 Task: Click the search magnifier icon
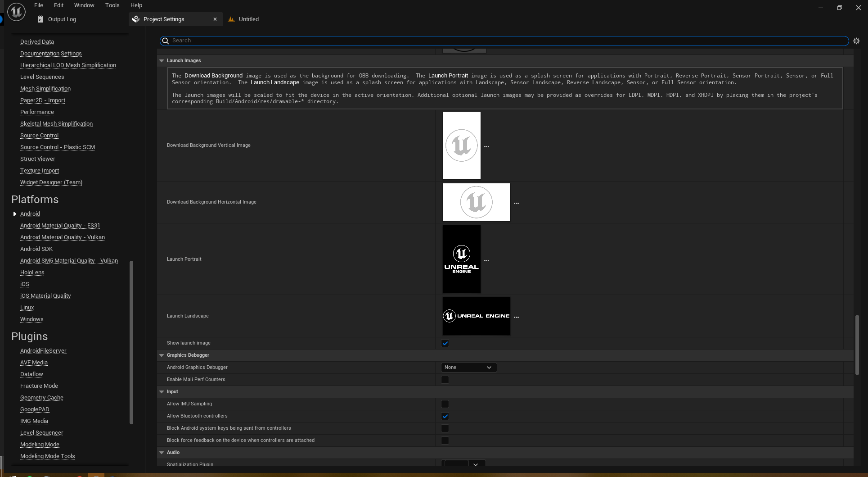[166, 41]
